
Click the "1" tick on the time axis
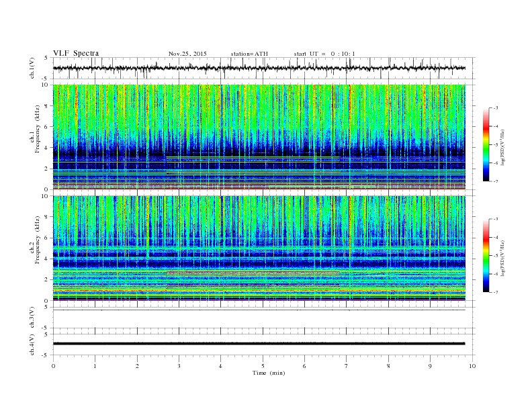point(95,366)
